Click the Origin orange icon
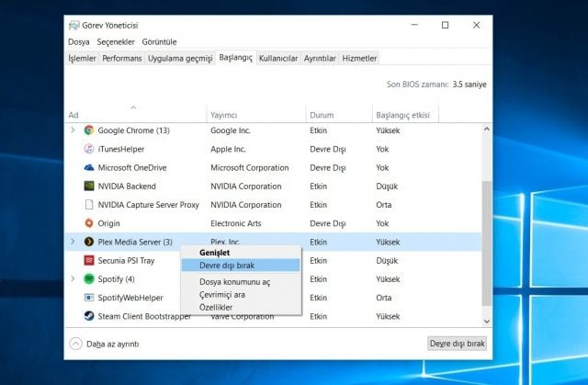The height and width of the screenshot is (385, 588). point(89,223)
